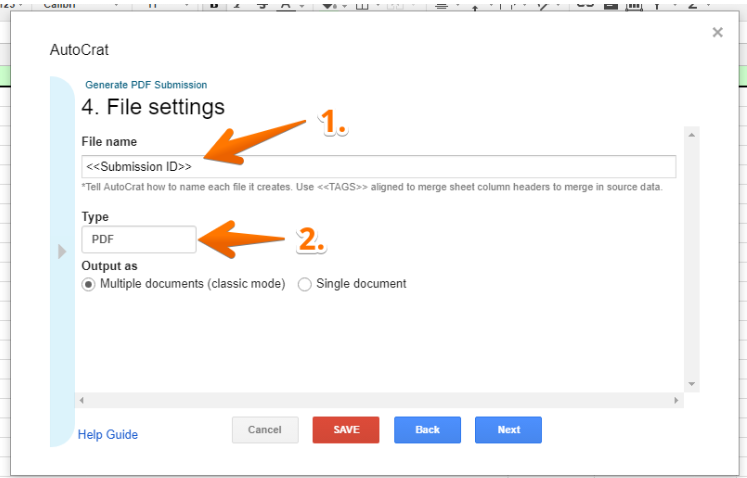Click the 'Type' label
The image size is (747, 478).
coord(95,217)
